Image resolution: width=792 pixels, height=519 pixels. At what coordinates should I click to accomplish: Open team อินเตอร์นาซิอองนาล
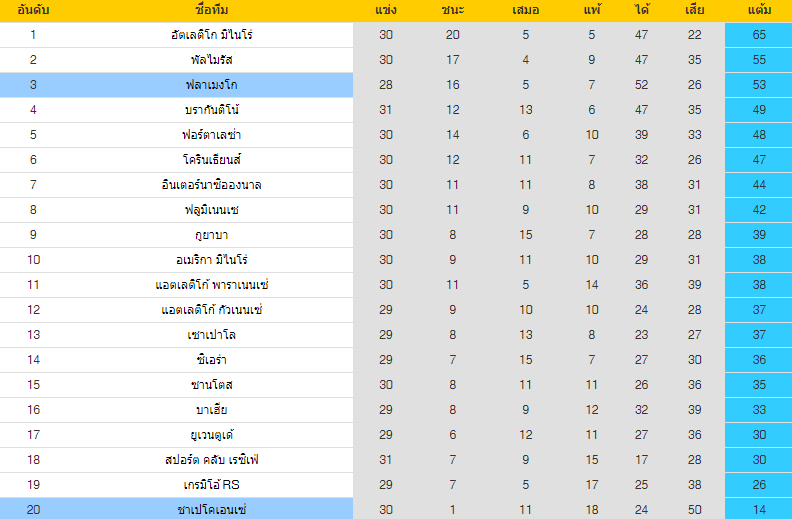[x=211, y=185]
